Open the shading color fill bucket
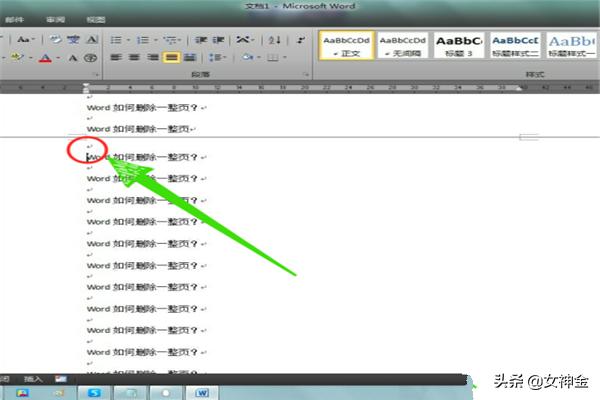The image size is (600, 400). 246,58
